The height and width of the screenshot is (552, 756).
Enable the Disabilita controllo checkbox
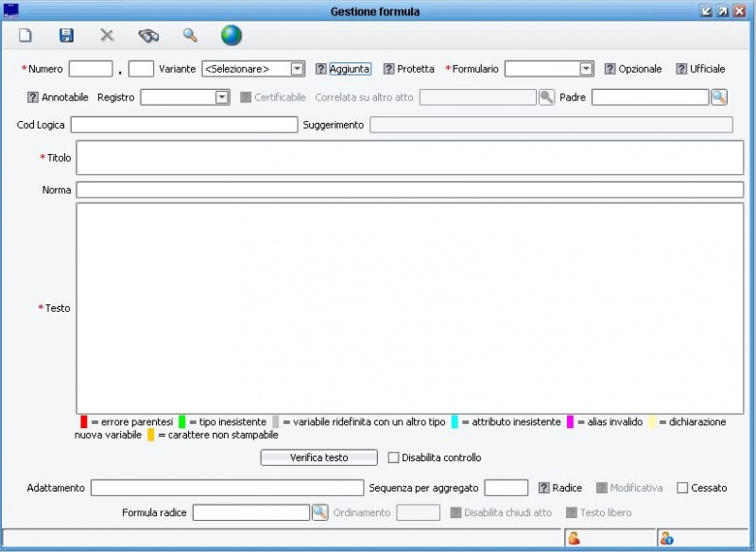pos(393,457)
